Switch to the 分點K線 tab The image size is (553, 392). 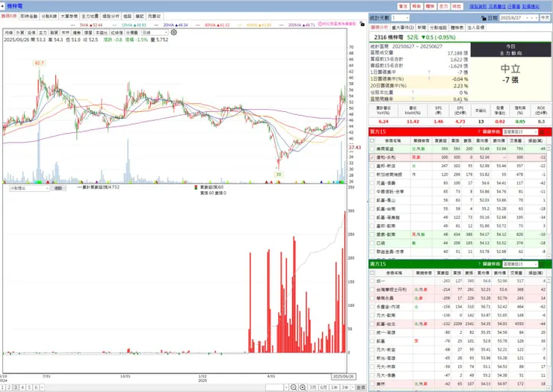point(49,16)
